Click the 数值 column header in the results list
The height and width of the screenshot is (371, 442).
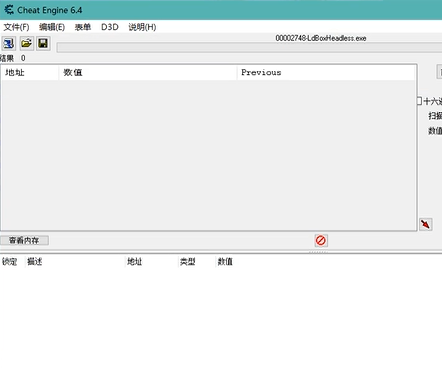click(148, 72)
